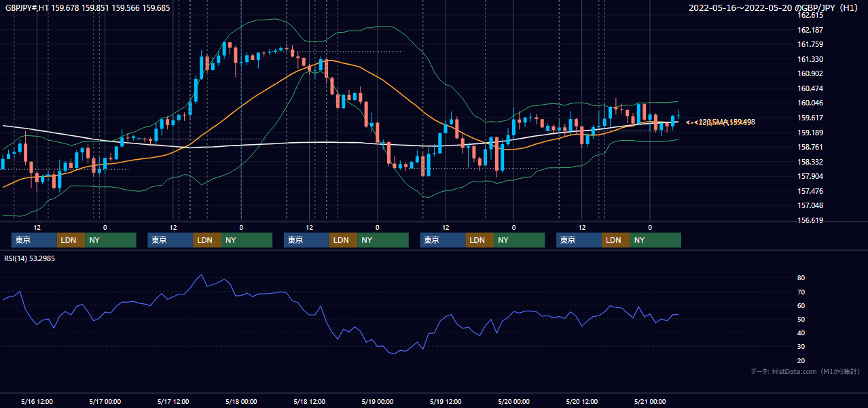Click the 5/17 00:00 date label
The width and height of the screenshot is (868, 408).
(105, 402)
